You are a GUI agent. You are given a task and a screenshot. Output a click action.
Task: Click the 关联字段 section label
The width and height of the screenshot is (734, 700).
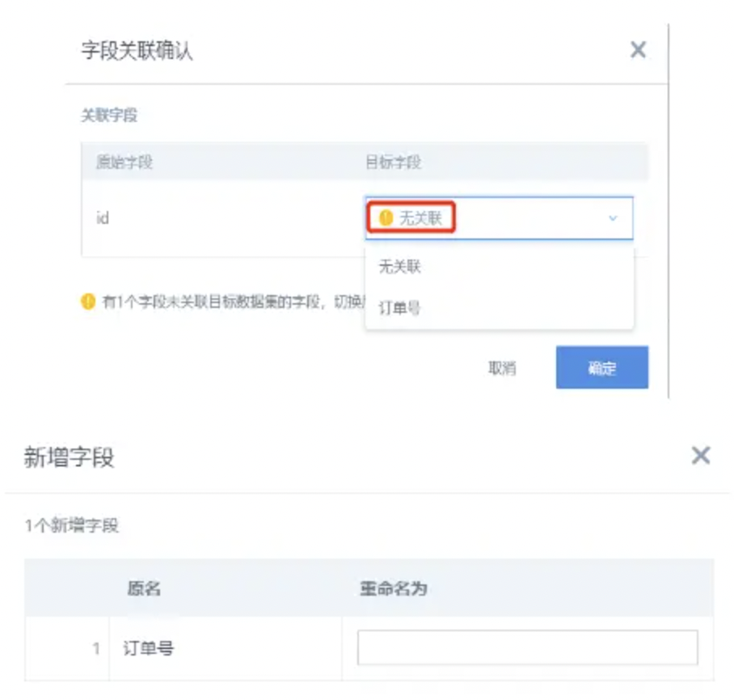click(109, 115)
